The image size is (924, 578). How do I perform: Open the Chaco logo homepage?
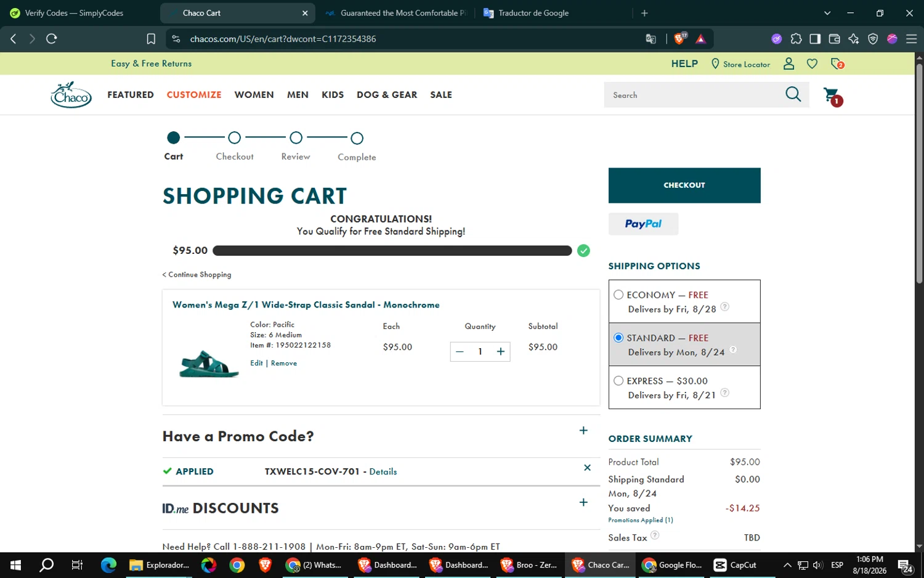click(71, 95)
